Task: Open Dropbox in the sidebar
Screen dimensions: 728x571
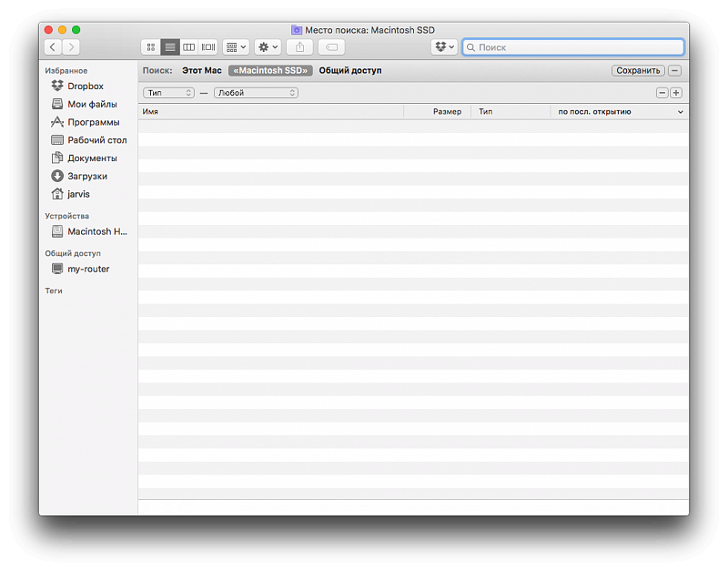Action: coord(85,87)
